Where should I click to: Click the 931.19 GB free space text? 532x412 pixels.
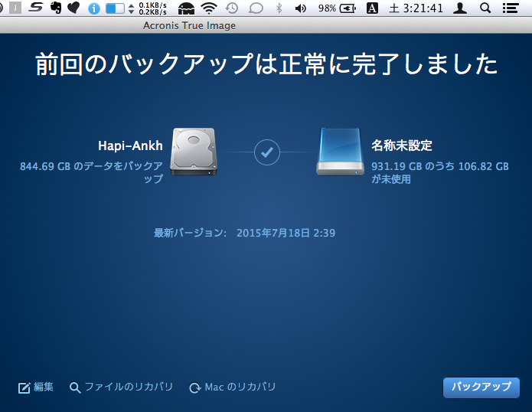[440, 172]
